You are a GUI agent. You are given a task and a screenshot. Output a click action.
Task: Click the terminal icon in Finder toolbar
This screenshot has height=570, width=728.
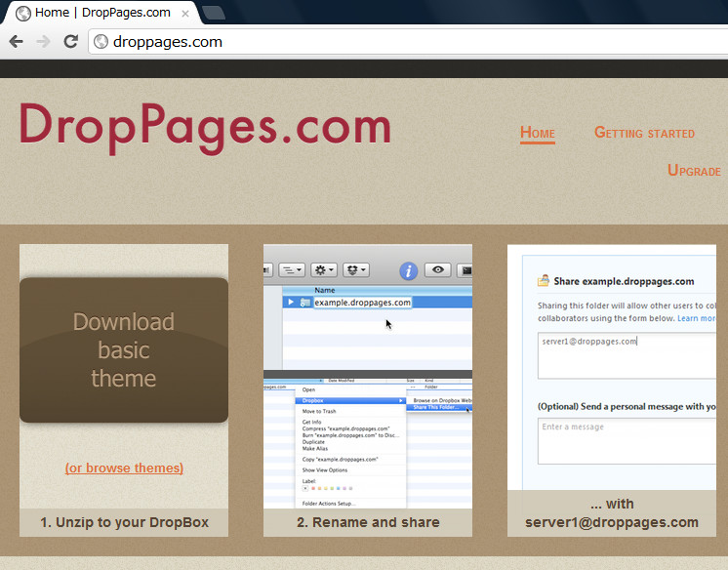[x=465, y=270]
